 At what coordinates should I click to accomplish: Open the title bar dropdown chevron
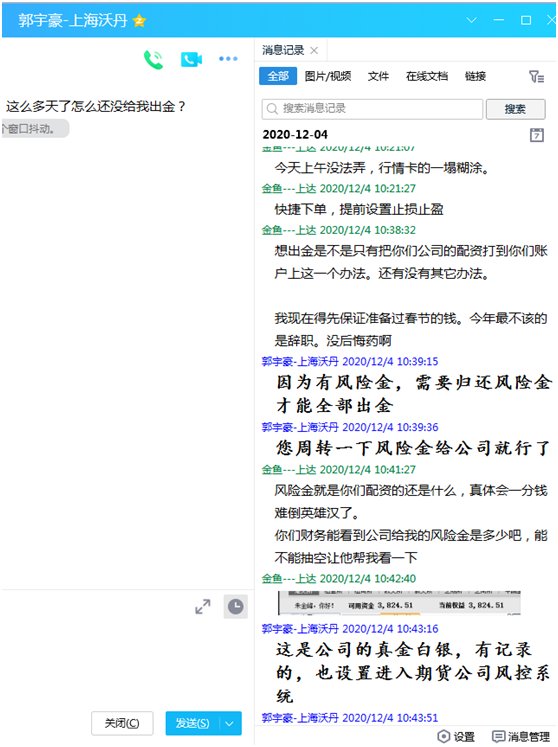pyautogui.click(x=471, y=20)
